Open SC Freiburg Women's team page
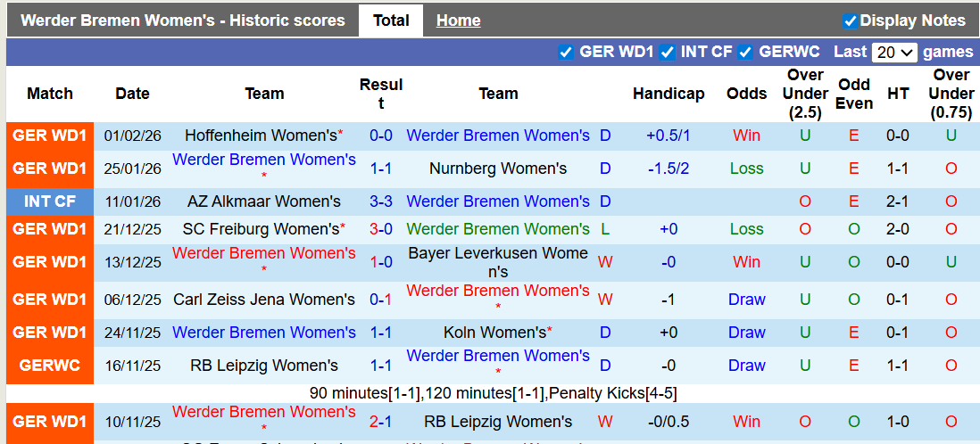980x444 pixels. coord(261,229)
